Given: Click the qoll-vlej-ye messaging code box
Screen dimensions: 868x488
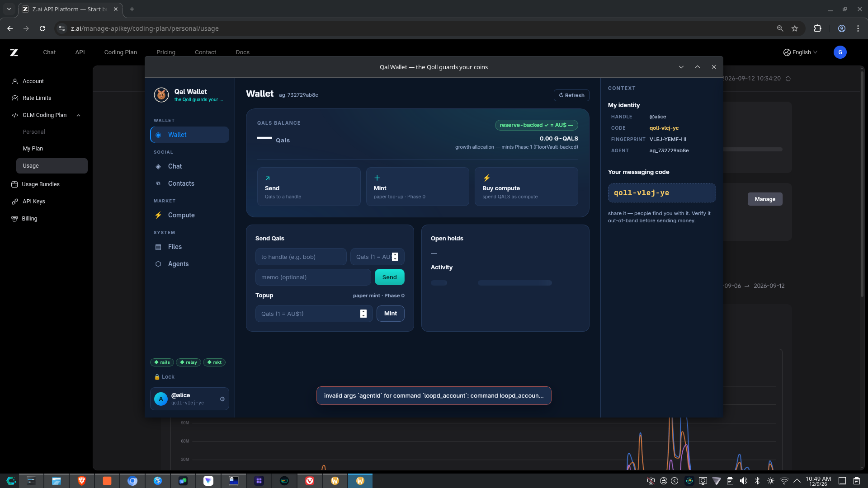Looking at the screenshot, I should click(x=662, y=193).
